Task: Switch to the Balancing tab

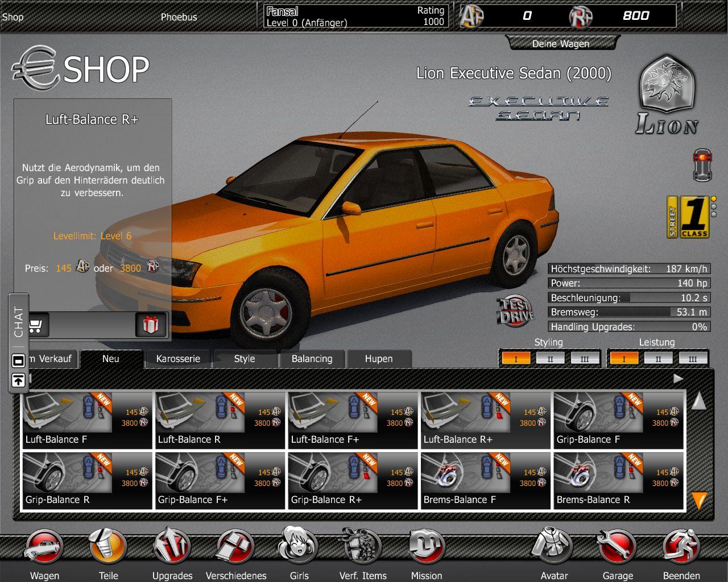Action: (x=312, y=359)
